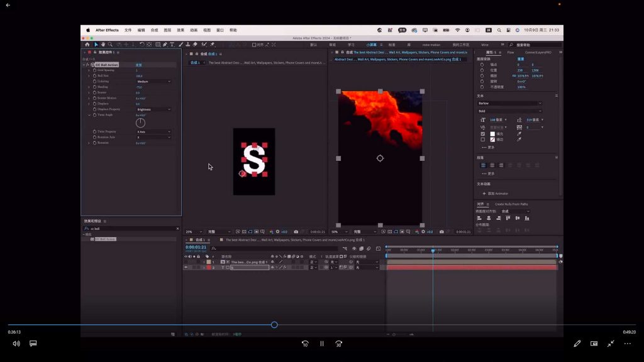This screenshot has height=362, width=644.
Task: Click the Home icon in toolbar
Action: [87, 45]
